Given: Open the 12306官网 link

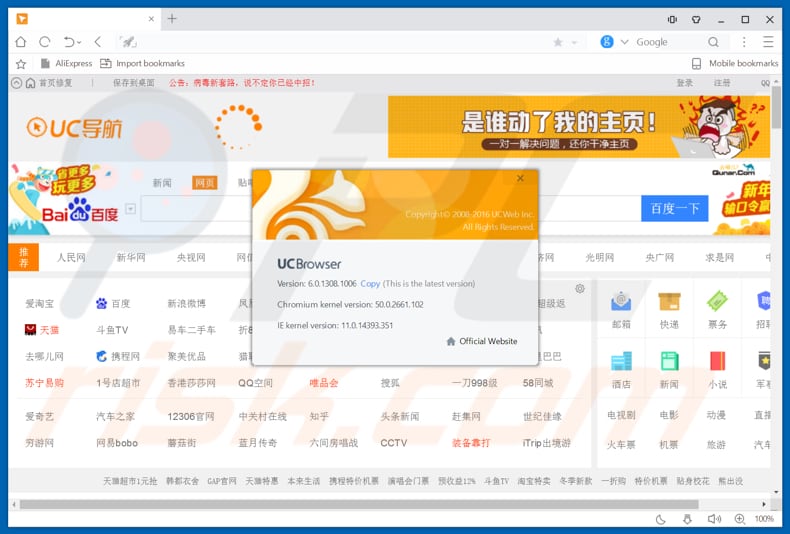Looking at the screenshot, I should (x=191, y=417).
